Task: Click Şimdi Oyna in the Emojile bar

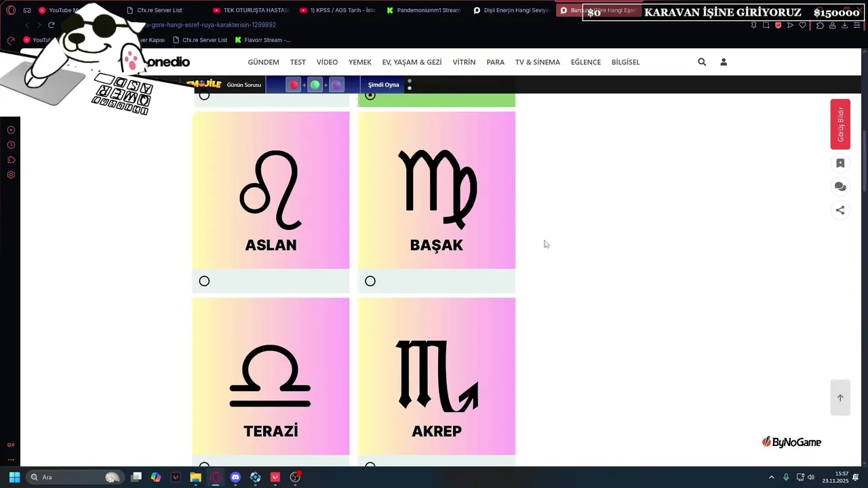Action: click(383, 85)
